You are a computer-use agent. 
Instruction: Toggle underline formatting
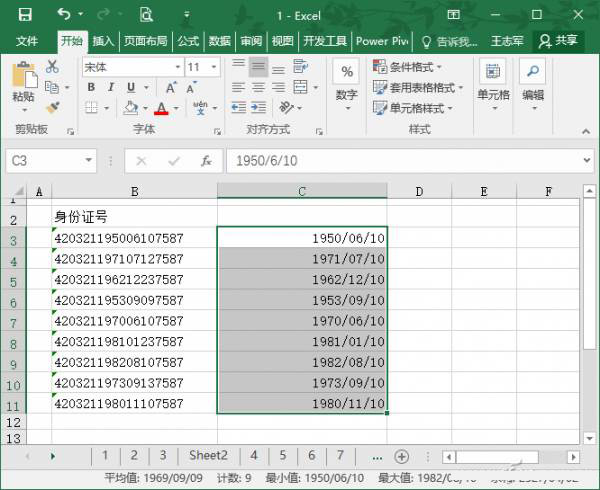click(131, 87)
